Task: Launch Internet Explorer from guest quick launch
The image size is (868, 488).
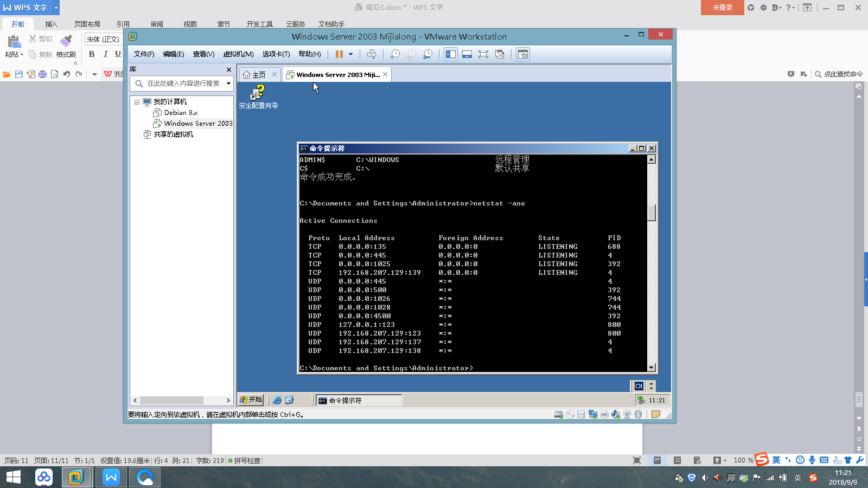Action: [277, 400]
